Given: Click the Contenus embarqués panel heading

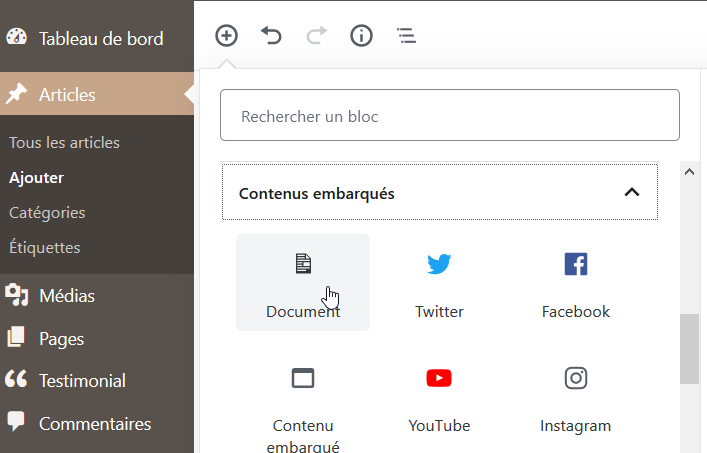Looking at the screenshot, I should 440,192.
